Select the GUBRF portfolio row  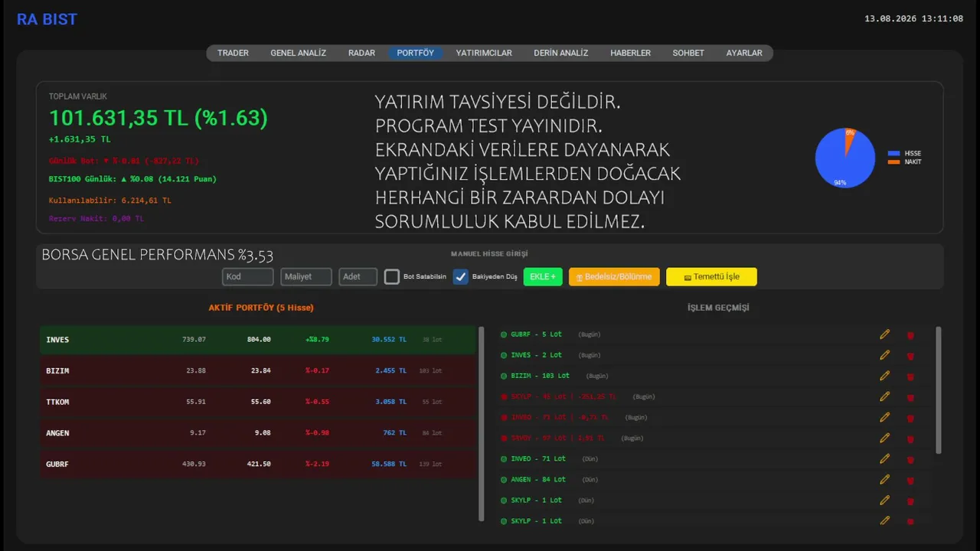[258, 464]
